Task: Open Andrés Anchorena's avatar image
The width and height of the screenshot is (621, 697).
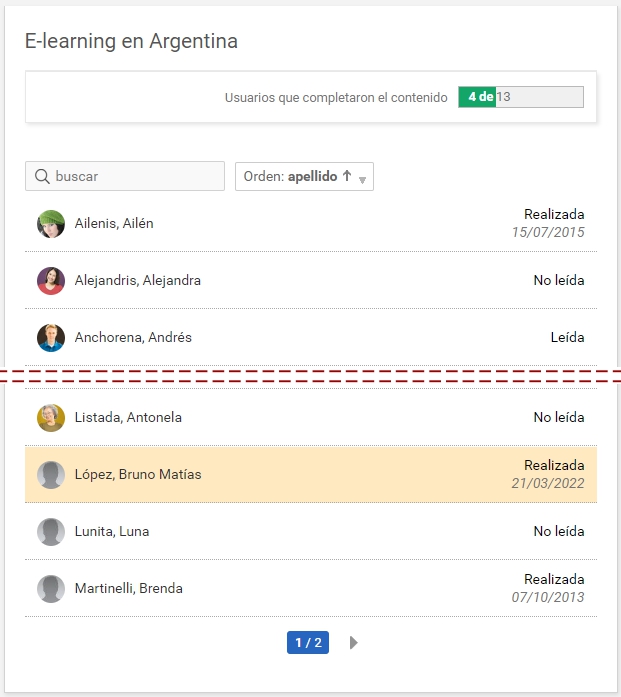Action: pyautogui.click(x=51, y=338)
